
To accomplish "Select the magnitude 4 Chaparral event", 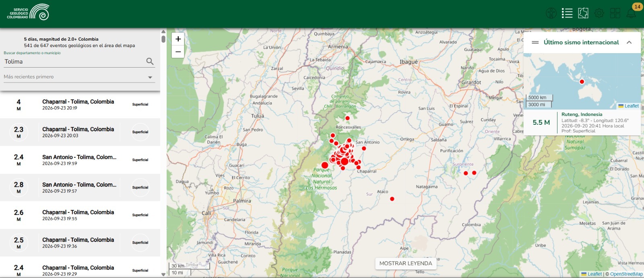I will [80, 105].
